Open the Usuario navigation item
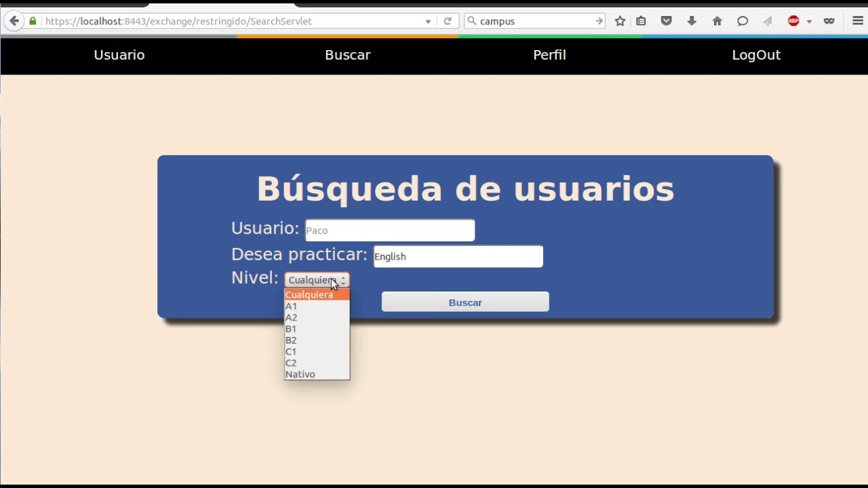Viewport: 868px width, 488px height. coord(119,55)
